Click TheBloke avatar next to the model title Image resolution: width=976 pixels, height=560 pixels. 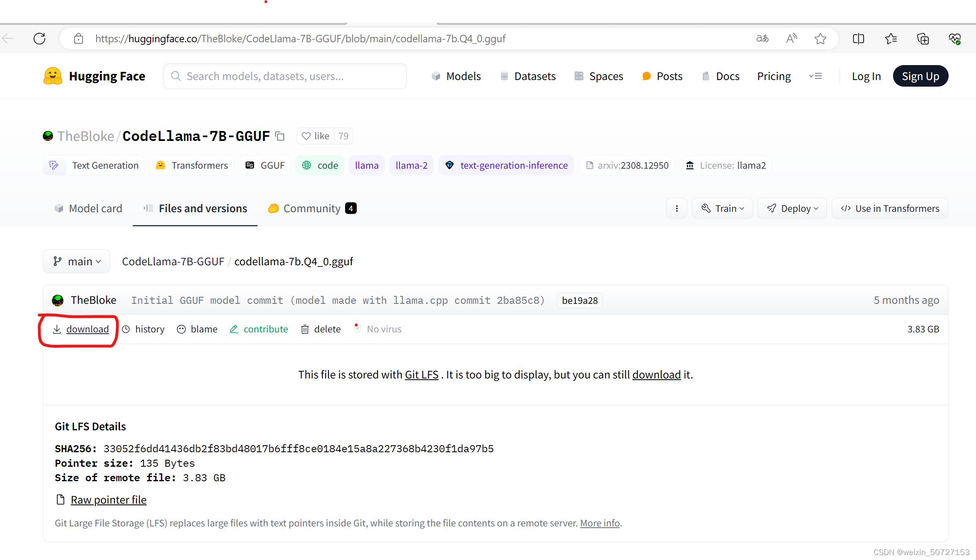(48, 136)
